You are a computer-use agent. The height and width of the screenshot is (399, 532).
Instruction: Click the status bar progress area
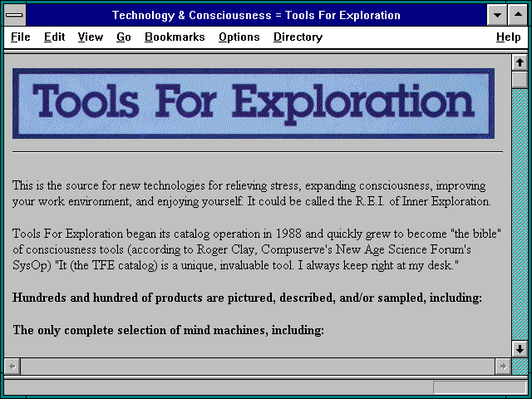pos(480,387)
